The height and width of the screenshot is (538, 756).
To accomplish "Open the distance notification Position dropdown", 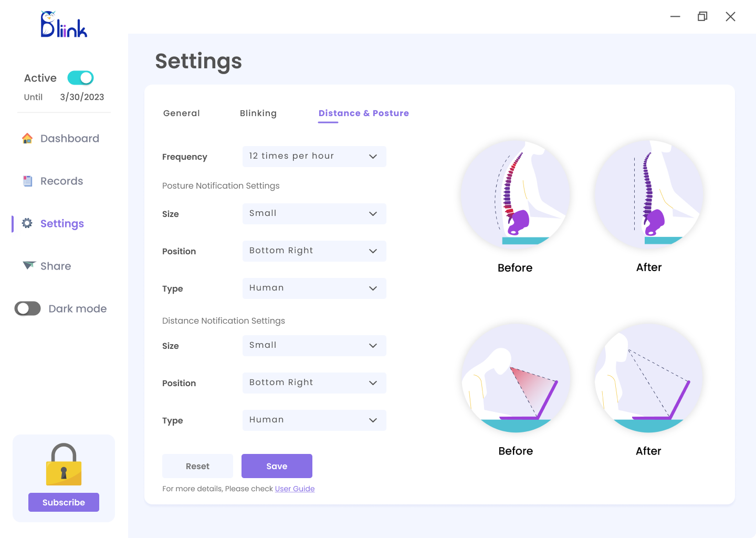I will (314, 383).
